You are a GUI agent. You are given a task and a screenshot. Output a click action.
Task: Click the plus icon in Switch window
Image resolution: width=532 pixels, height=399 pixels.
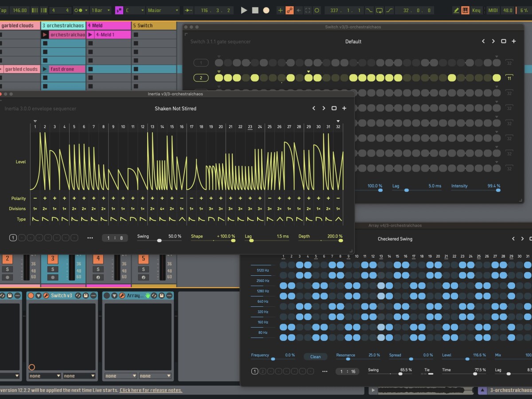tap(514, 41)
